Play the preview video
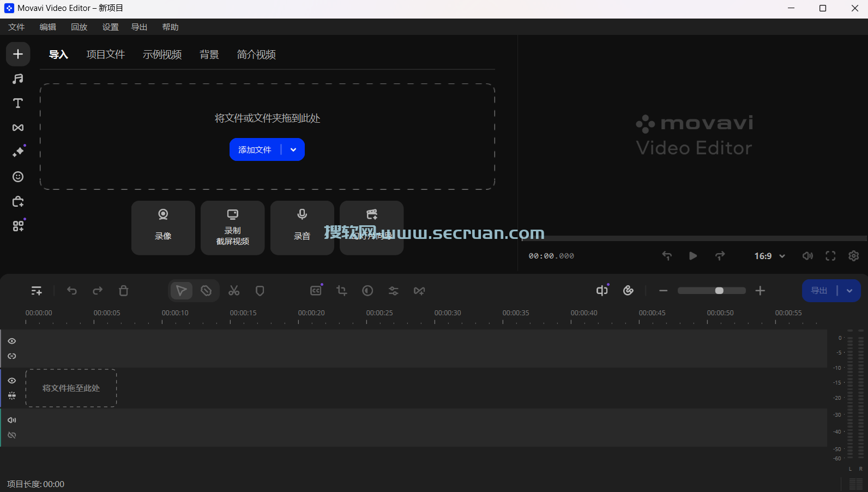This screenshot has height=492, width=868. coord(693,256)
